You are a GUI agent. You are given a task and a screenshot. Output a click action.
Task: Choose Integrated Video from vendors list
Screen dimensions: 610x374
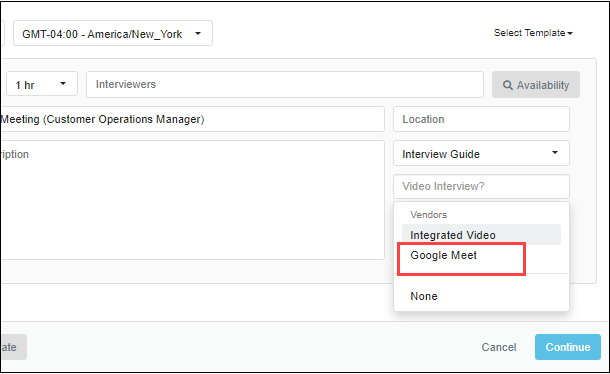pyautogui.click(x=481, y=235)
